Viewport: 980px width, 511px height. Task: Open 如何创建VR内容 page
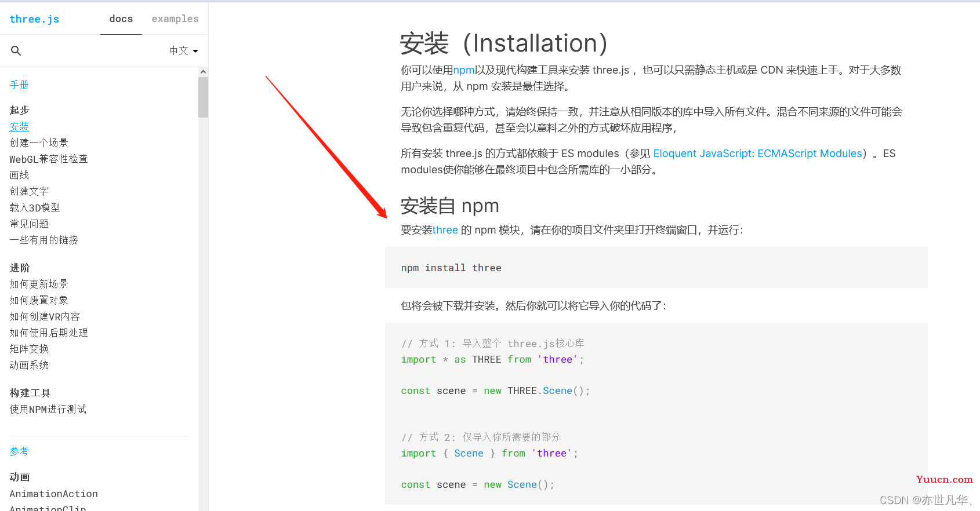(45, 316)
